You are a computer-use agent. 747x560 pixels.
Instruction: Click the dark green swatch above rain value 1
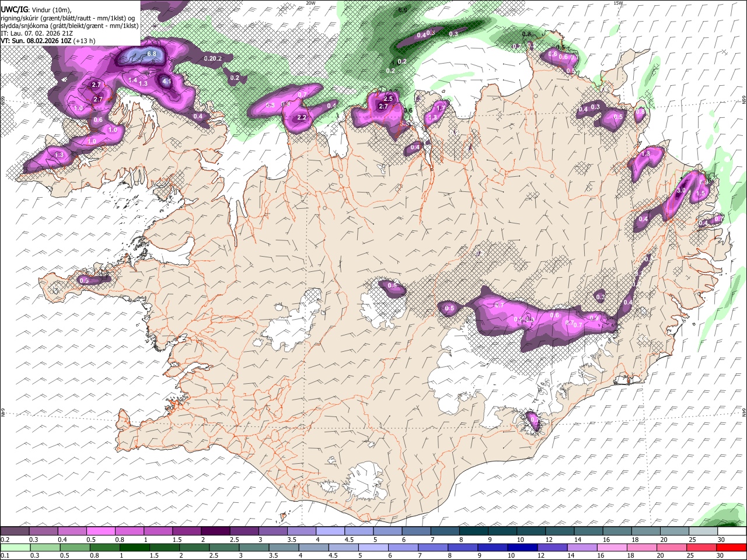click(134, 547)
